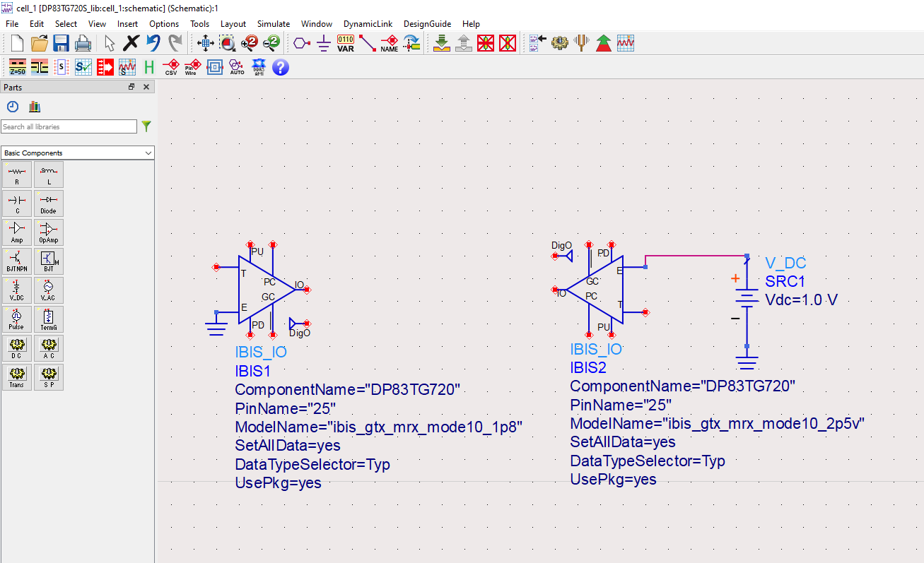Click the IBIS1 instance name label
The height and width of the screenshot is (563, 924).
click(x=253, y=370)
